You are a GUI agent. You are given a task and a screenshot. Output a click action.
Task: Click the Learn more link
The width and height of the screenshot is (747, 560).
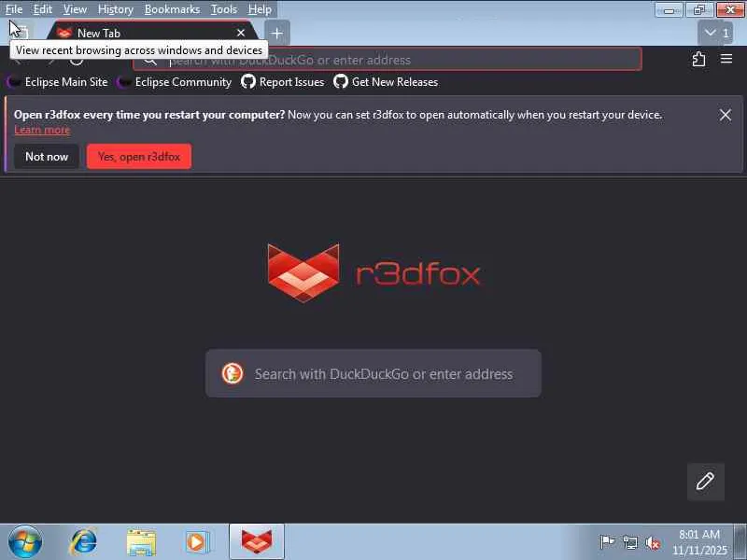[42, 130]
